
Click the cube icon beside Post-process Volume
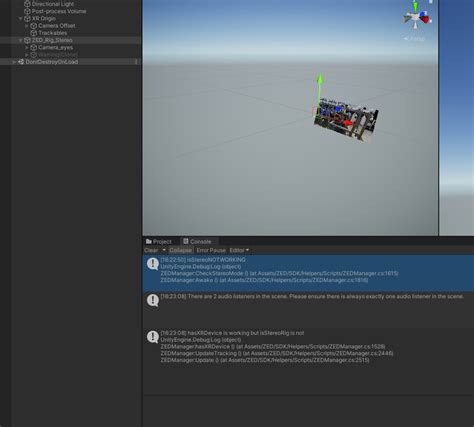tap(27, 11)
